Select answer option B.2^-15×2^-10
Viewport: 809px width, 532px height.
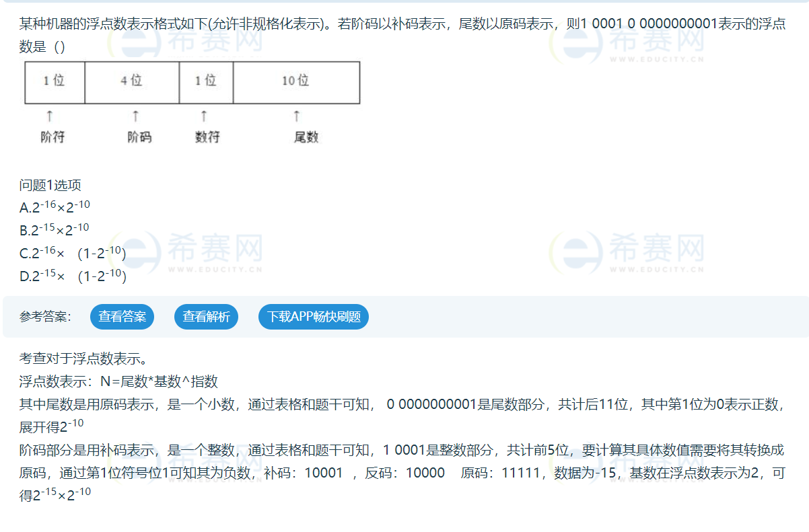tap(55, 230)
